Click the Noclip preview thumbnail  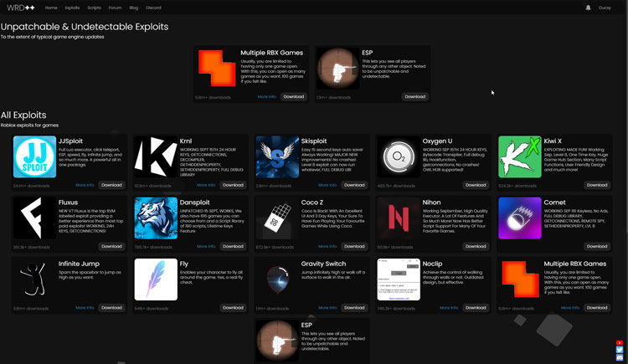pyautogui.click(x=399, y=279)
